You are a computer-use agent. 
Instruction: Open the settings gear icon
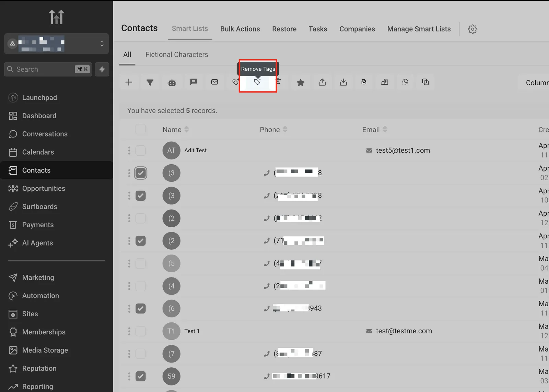[x=472, y=29]
